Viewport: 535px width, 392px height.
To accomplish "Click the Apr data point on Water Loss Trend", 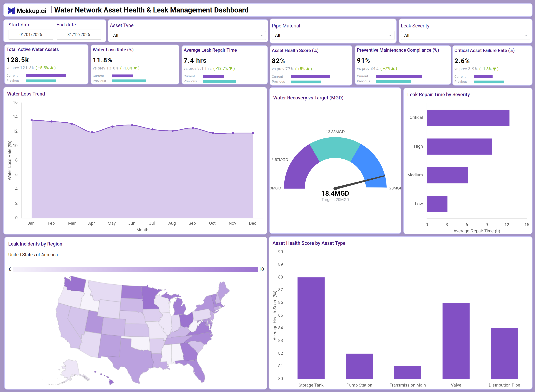I will tap(92, 132).
